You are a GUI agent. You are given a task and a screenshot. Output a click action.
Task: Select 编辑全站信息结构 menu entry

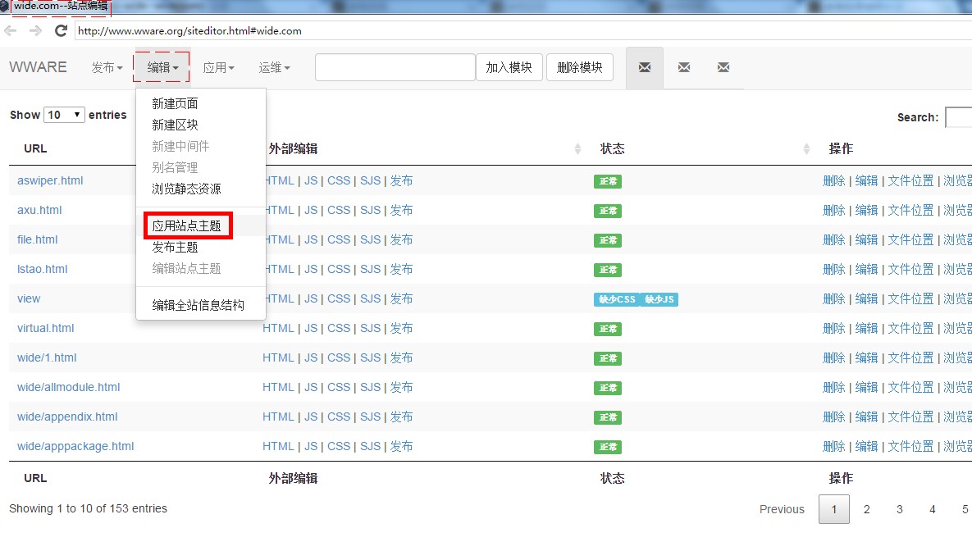click(x=198, y=305)
